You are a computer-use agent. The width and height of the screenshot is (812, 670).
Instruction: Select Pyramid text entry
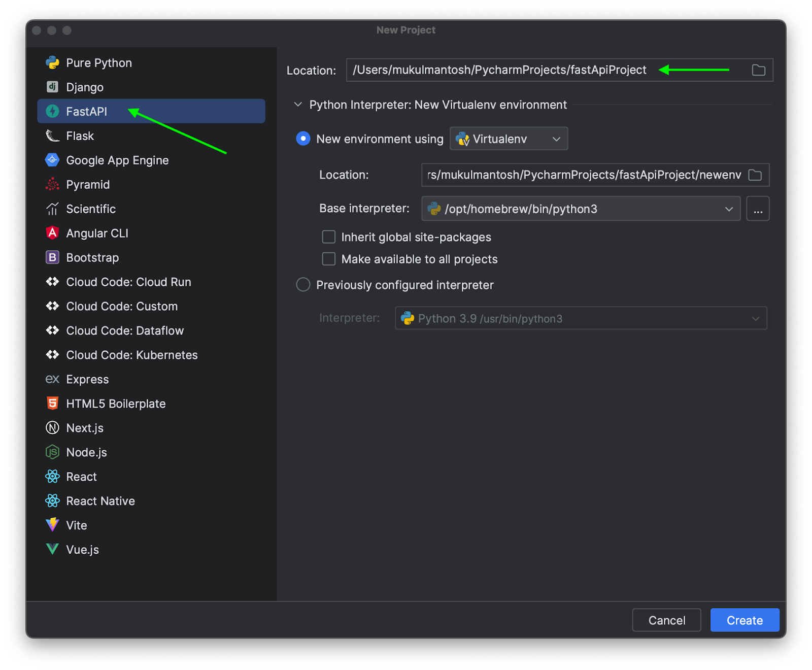click(x=88, y=185)
